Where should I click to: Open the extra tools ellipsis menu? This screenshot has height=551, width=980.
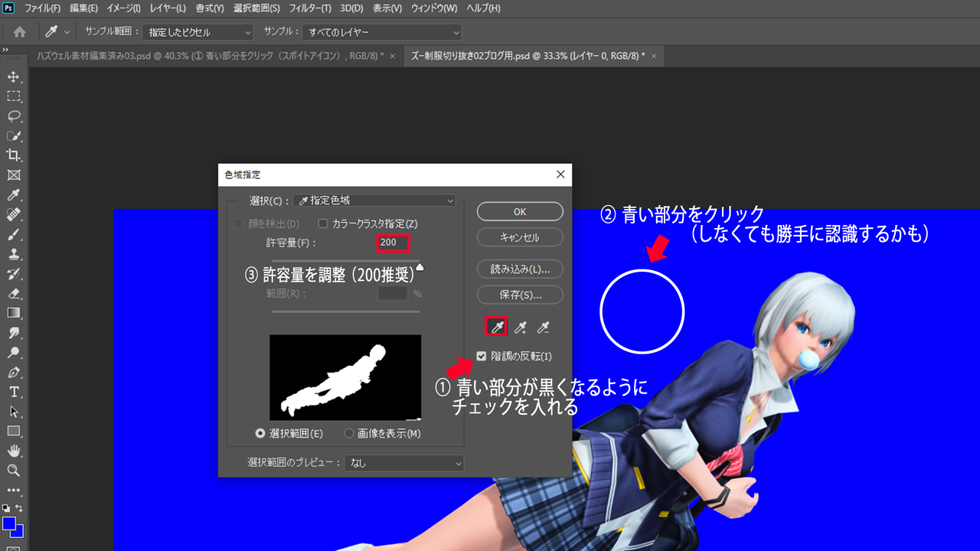point(14,490)
